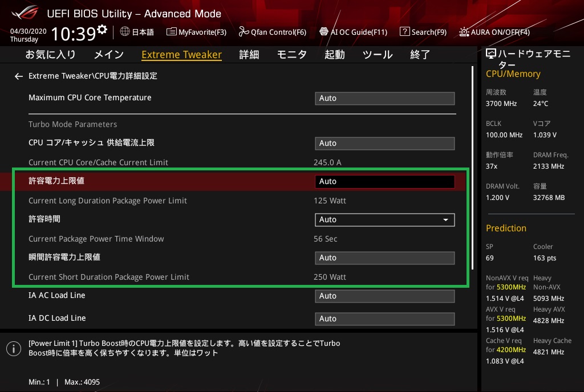The image size is (584, 392).
Task: Click the 163 pts cooler score
Action: click(x=545, y=258)
